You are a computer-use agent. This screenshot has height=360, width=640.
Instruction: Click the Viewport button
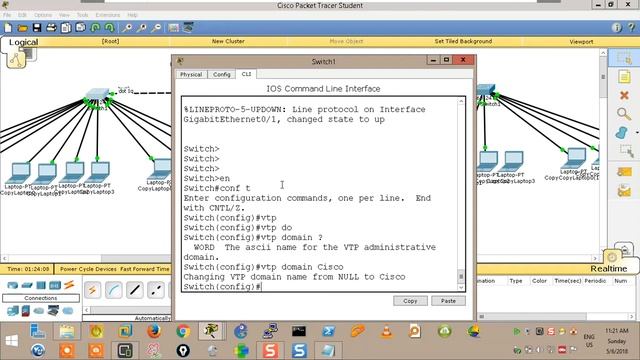pyautogui.click(x=581, y=42)
